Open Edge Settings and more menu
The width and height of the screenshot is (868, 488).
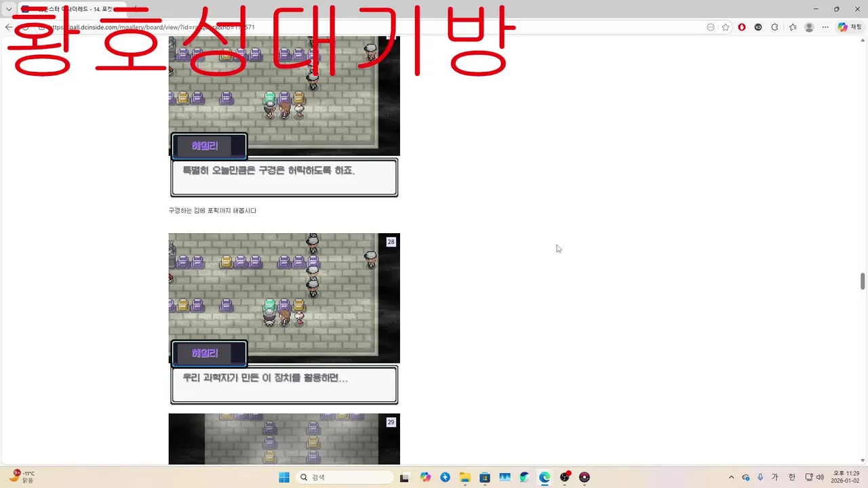point(825,27)
